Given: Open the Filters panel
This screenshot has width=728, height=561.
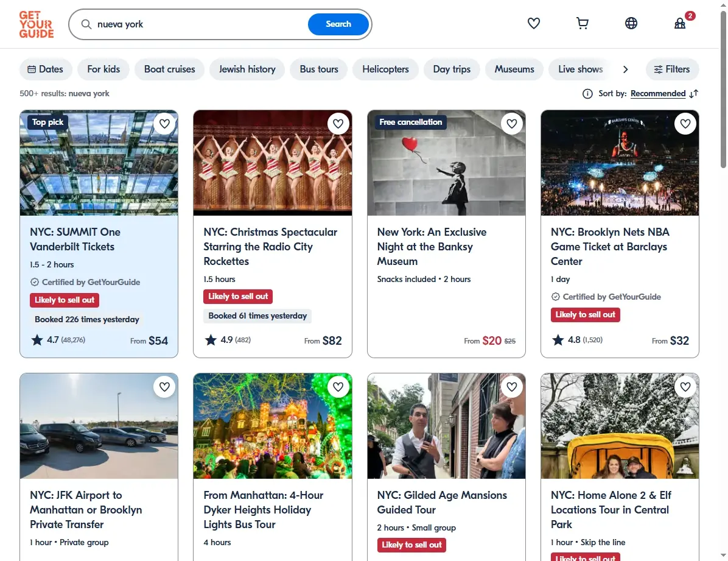Looking at the screenshot, I should click(x=672, y=69).
